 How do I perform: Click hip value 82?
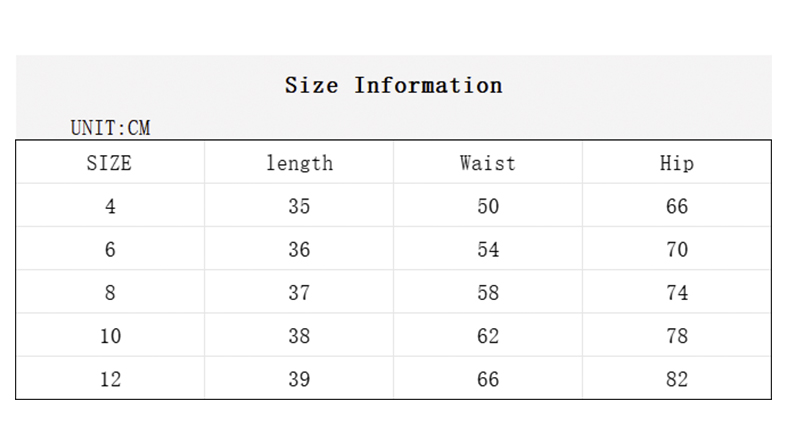click(677, 380)
